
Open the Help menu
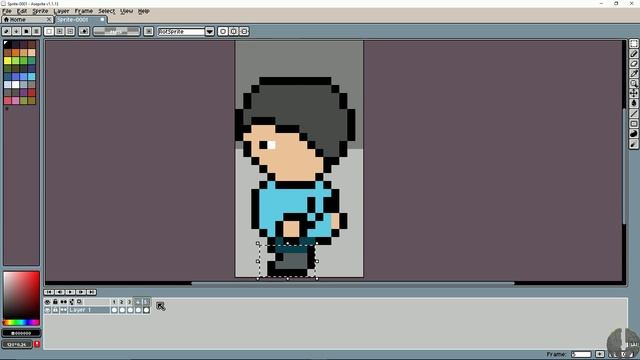point(143,11)
